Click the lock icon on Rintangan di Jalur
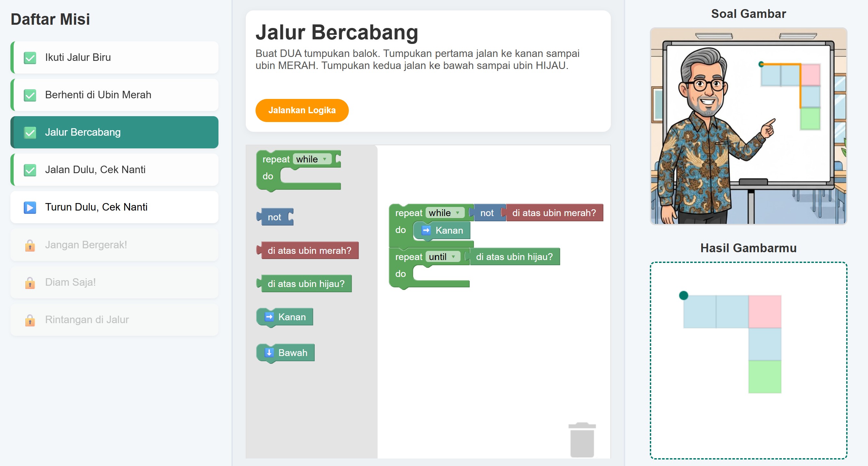 [30, 320]
